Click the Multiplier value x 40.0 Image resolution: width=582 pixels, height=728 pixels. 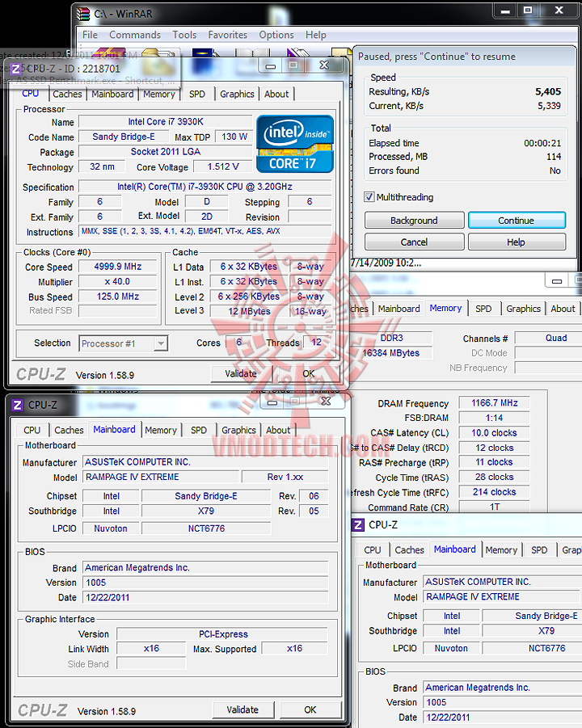(x=118, y=281)
